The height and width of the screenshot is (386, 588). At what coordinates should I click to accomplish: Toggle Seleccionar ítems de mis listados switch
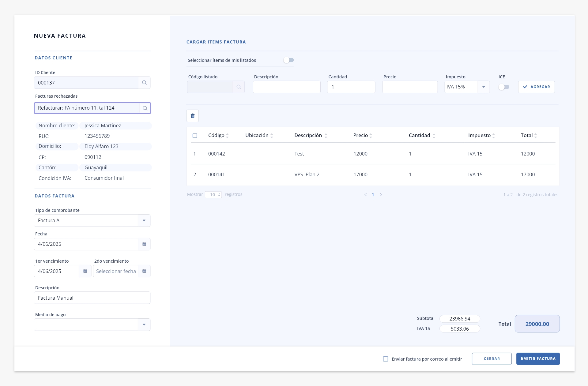[288, 60]
